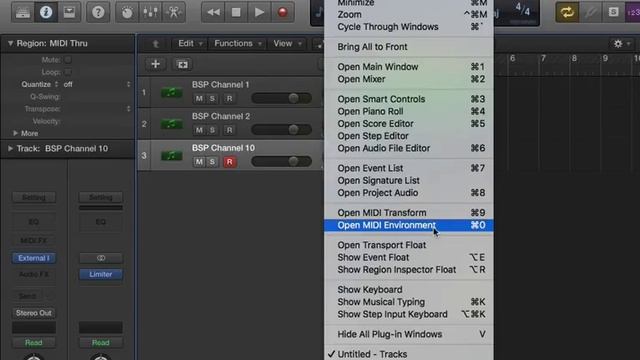Click the Quick Help question mark
This screenshot has height=360, width=640.
point(98,12)
